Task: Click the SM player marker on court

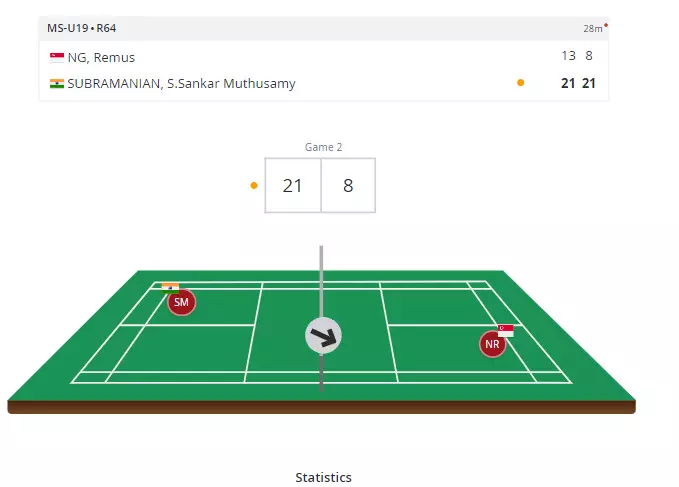Action: tap(181, 302)
